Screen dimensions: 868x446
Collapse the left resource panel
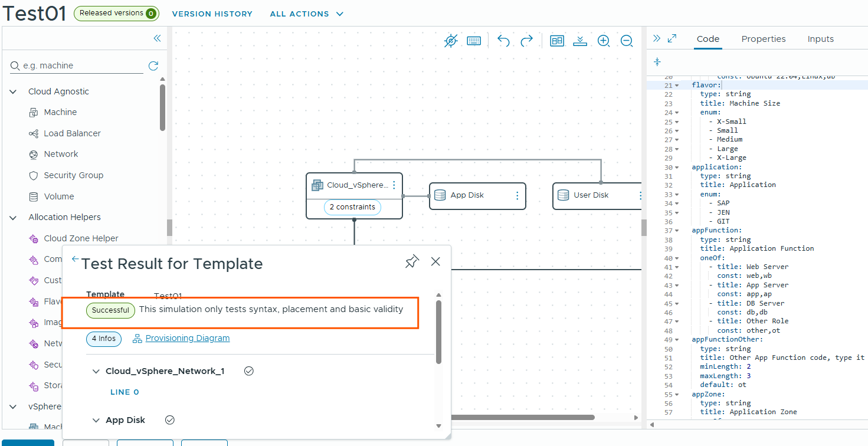click(x=157, y=38)
